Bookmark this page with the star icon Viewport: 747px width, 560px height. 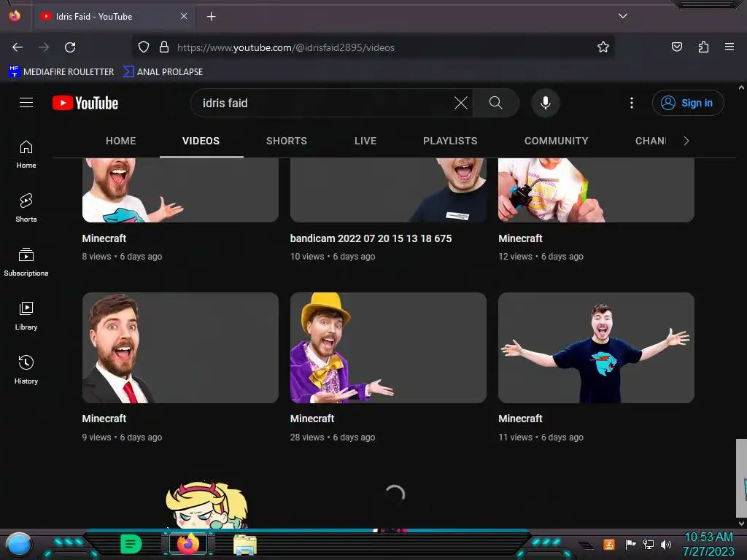(x=603, y=47)
